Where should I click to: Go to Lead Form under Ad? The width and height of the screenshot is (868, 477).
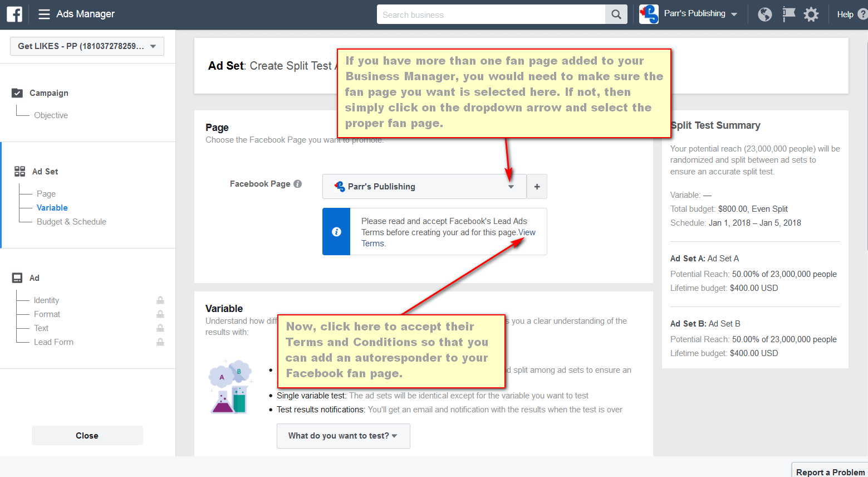tap(53, 342)
